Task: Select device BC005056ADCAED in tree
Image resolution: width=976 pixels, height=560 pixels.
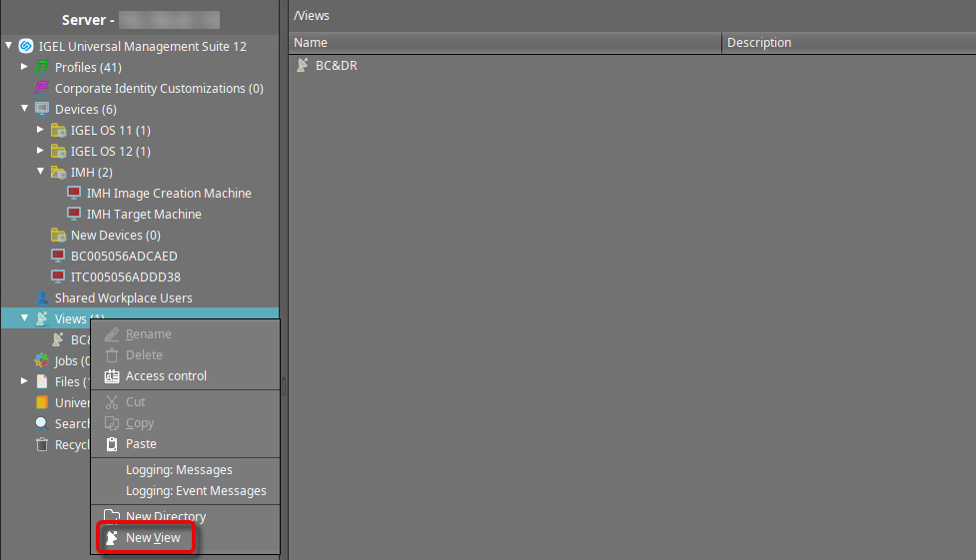Action: 124,256
